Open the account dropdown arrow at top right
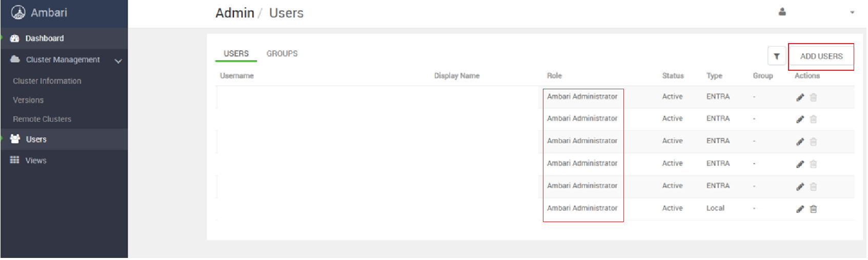Screen dimensions: 868x260 (x=852, y=12)
